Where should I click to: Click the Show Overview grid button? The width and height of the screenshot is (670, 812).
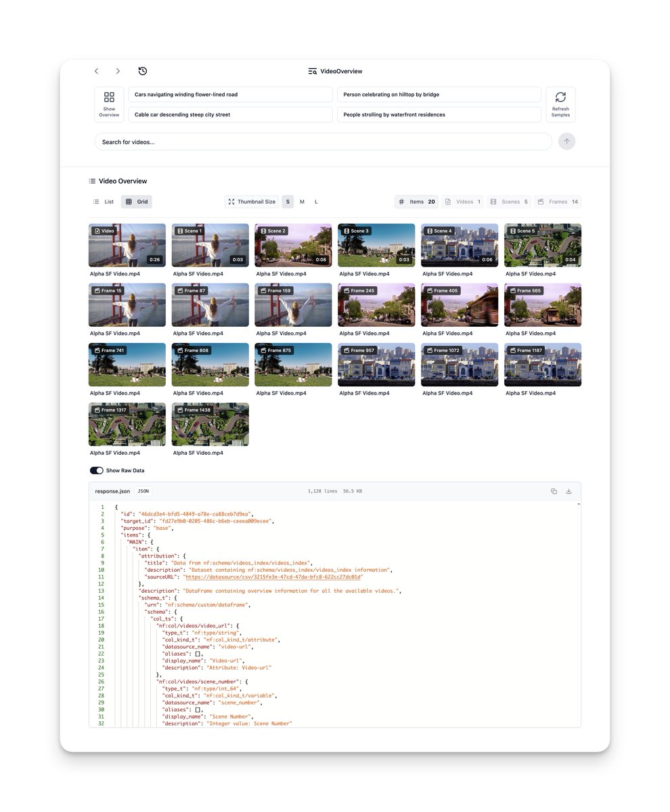[x=109, y=104]
